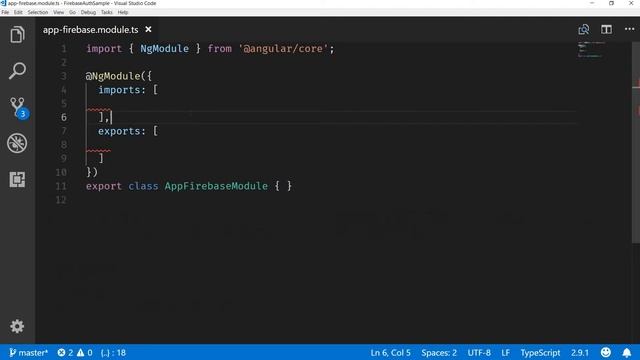Click the editor vertical scrollbar
Screen dimensions: 640x360
point(636,143)
